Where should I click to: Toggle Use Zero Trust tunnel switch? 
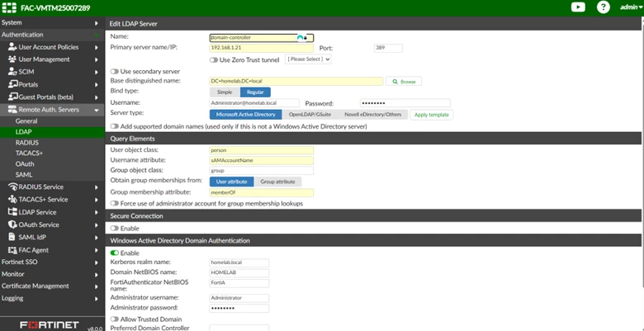pyautogui.click(x=214, y=60)
